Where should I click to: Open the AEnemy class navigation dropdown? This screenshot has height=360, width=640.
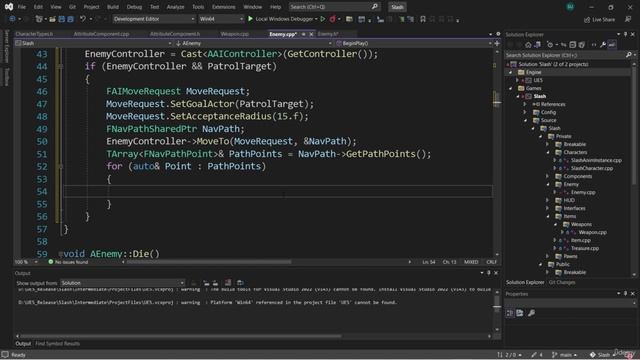coord(253,43)
